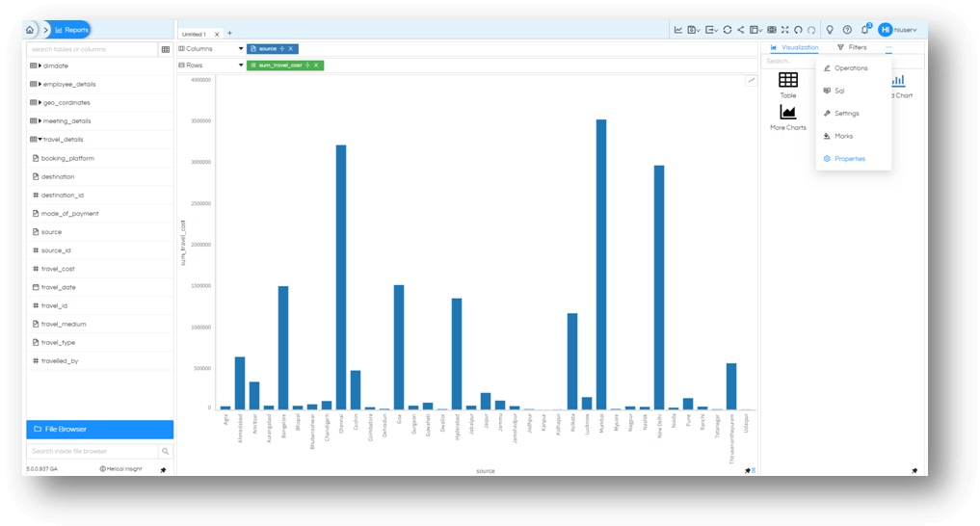The image size is (980, 526).
Task: Select the travel_id column
Action: tap(54, 305)
